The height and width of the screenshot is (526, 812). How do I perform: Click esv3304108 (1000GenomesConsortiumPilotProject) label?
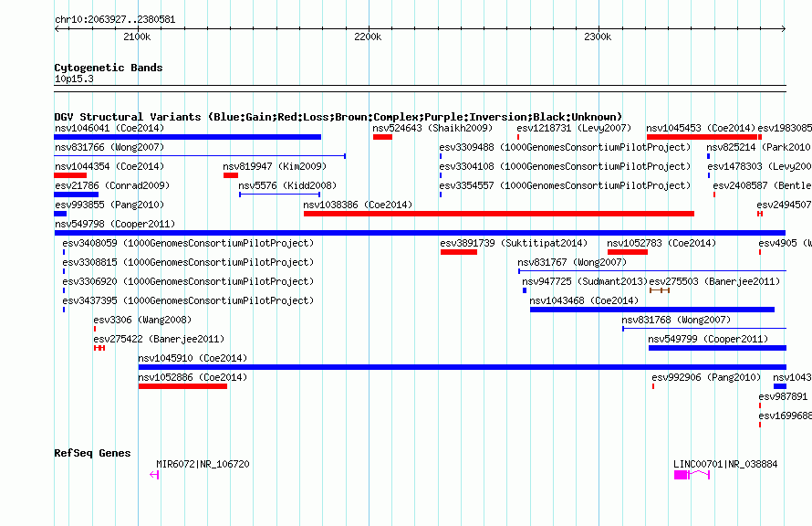tap(565, 166)
